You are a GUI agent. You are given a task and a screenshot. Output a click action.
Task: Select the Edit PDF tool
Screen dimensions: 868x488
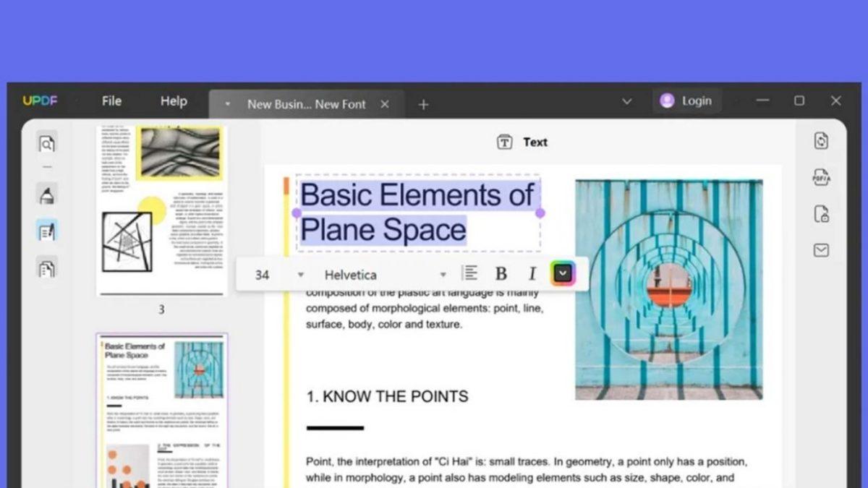(46, 232)
